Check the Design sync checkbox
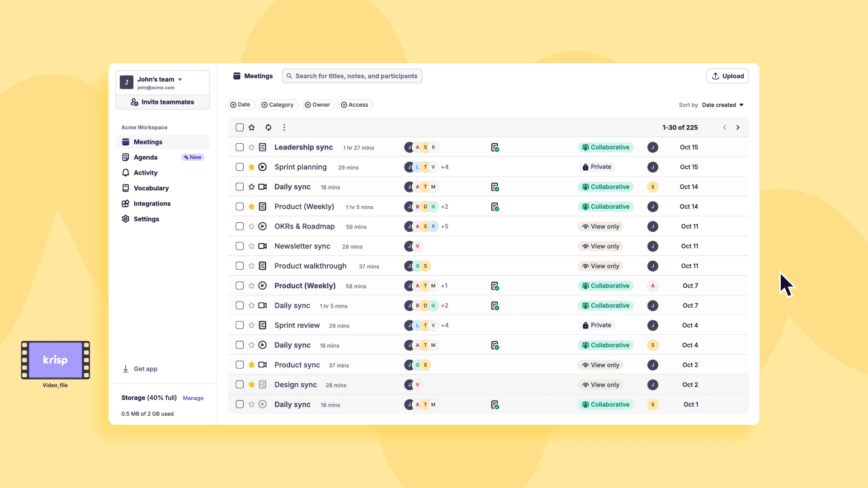This screenshot has height=488, width=868. click(240, 385)
